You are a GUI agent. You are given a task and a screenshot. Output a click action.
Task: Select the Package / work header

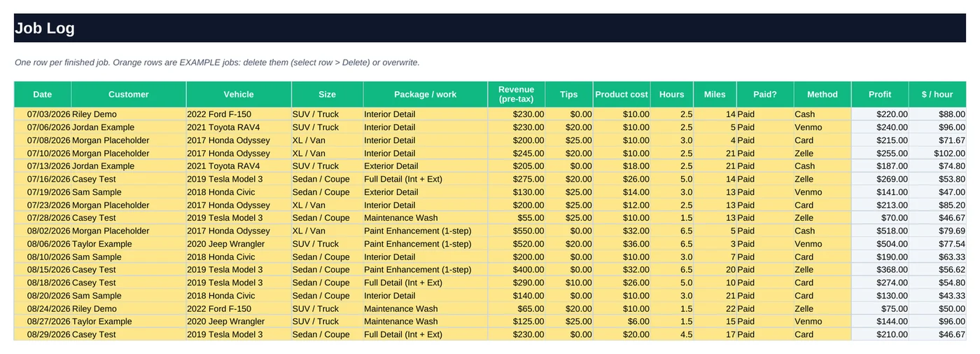point(425,95)
